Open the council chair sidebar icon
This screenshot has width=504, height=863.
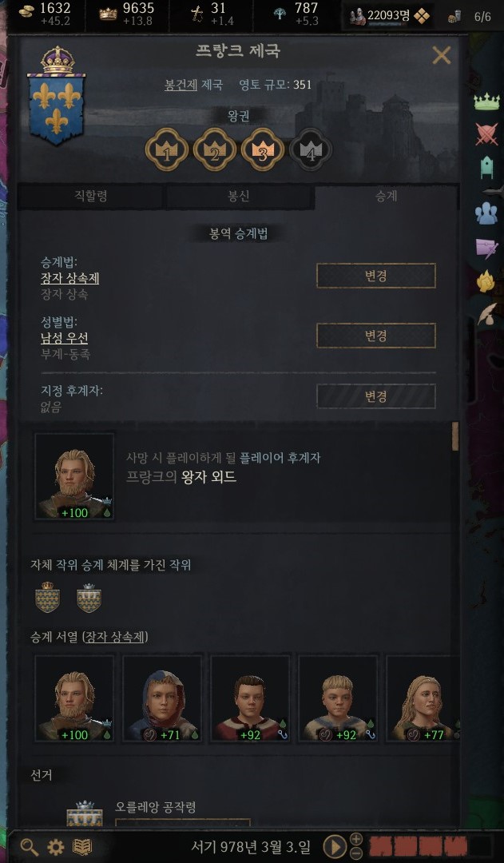tap(486, 167)
